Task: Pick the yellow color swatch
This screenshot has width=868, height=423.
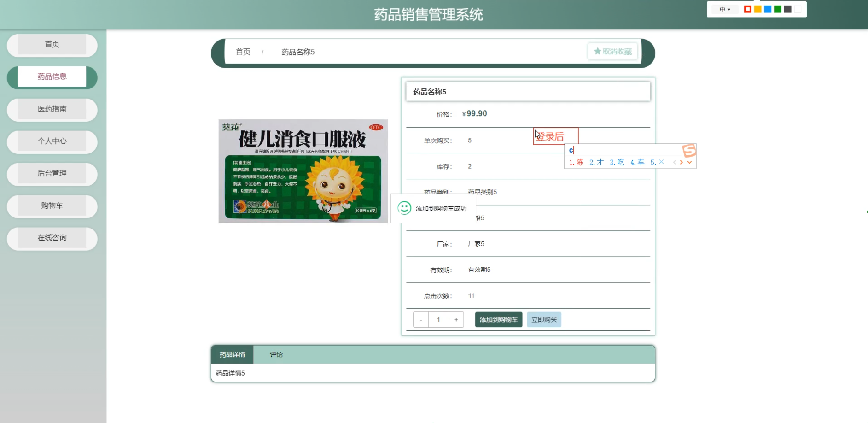Action: [x=757, y=9]
